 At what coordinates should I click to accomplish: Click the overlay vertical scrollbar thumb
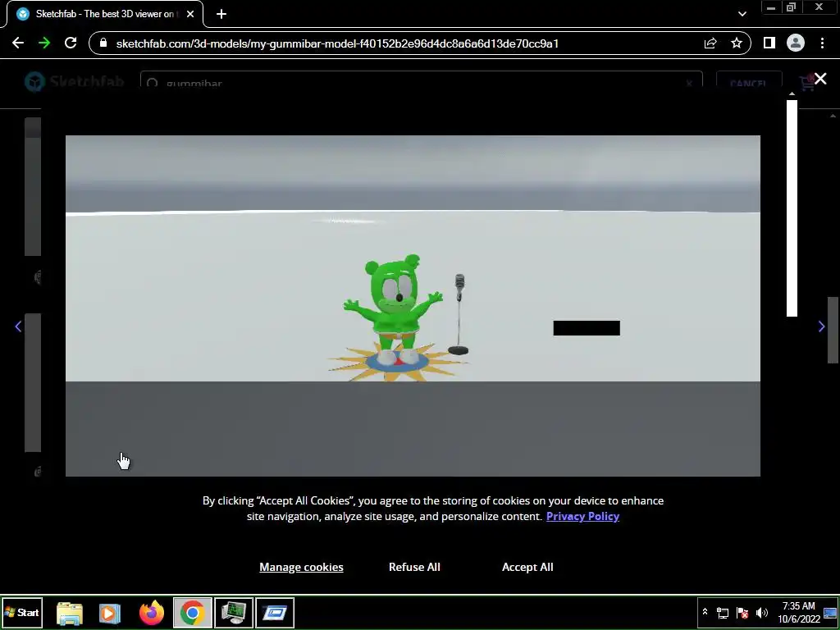tap(792, 208)
